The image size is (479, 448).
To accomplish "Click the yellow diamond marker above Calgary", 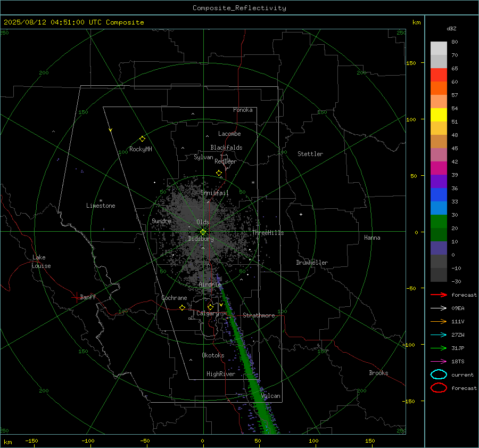I will 210,307.
